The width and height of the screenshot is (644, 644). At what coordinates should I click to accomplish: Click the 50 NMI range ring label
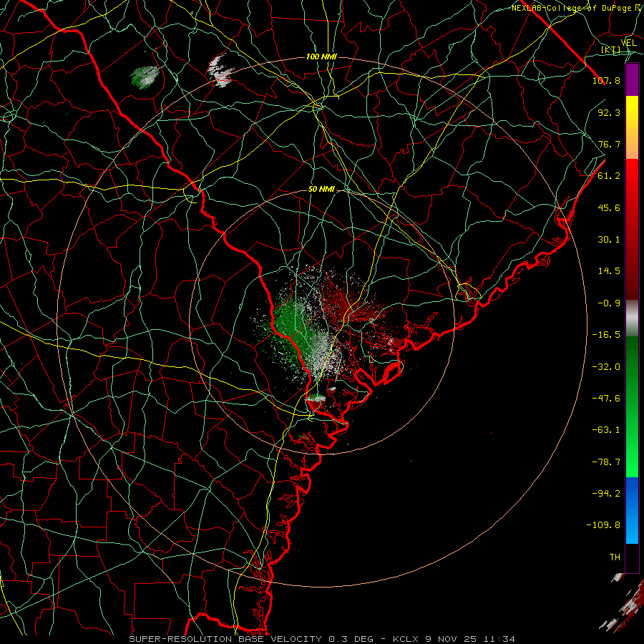321,190
